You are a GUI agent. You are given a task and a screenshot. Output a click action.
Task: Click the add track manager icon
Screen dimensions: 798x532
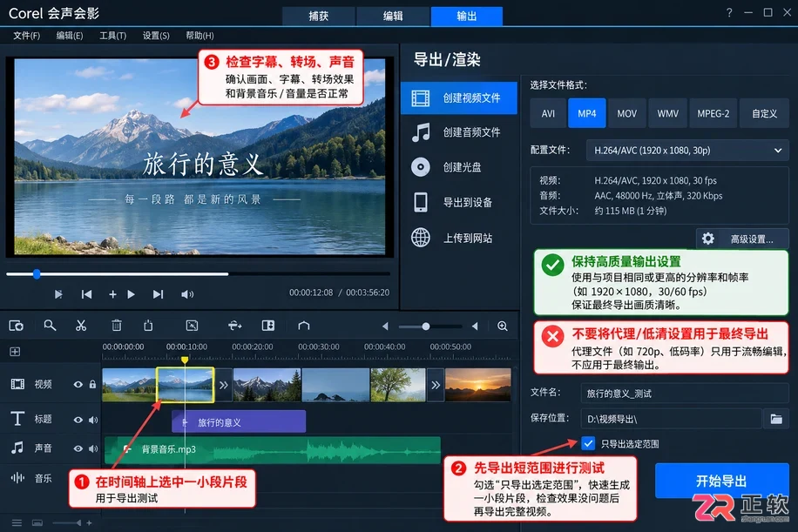pos(15,352)
